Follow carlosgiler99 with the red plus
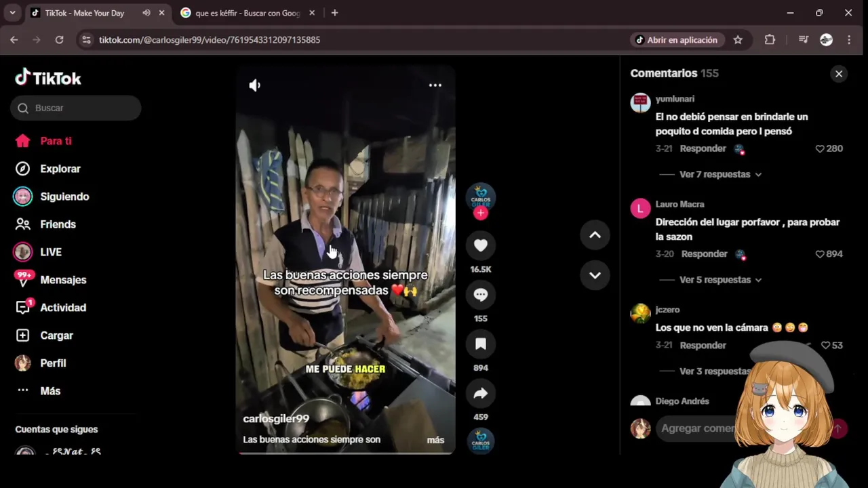The height and width of the screenshot is (488, 868). pyautogui.click(x=481, y=213)
